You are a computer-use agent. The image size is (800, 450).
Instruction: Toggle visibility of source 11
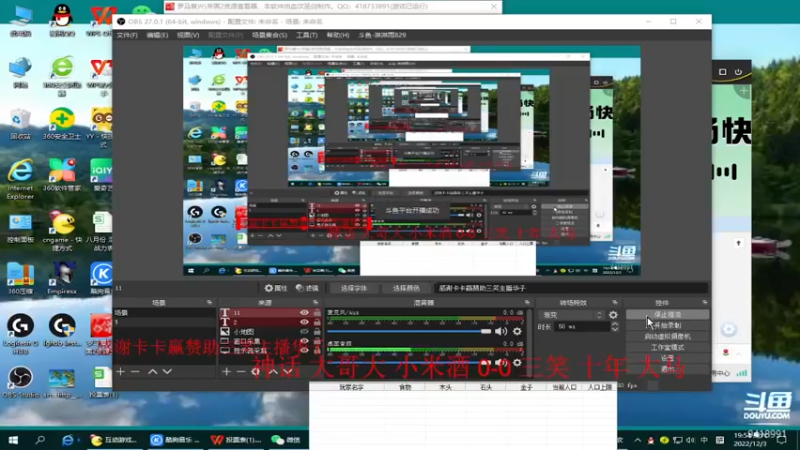click(x=304, y=313)
